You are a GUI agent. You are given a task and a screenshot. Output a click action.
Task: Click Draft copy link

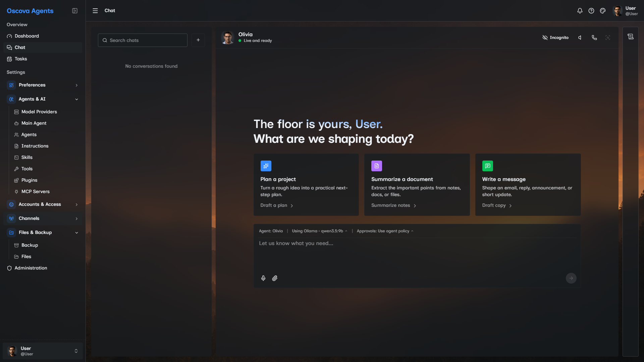pos(497,205)
